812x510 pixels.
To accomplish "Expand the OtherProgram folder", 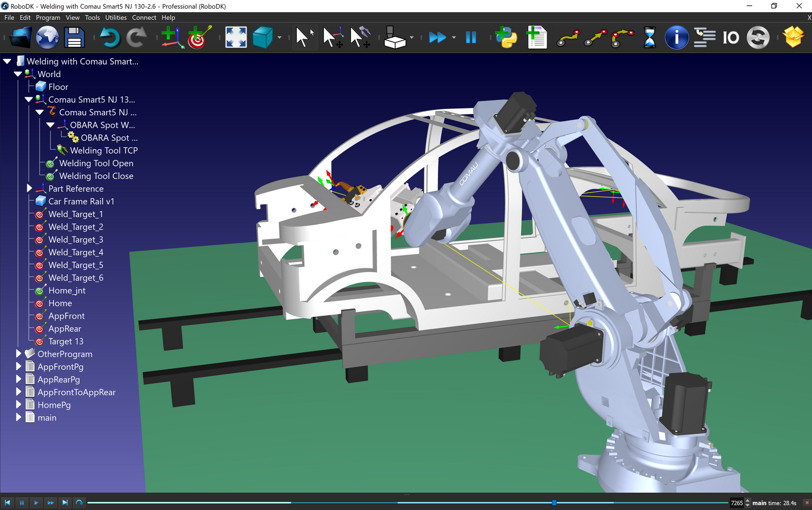I will [19, 354].
